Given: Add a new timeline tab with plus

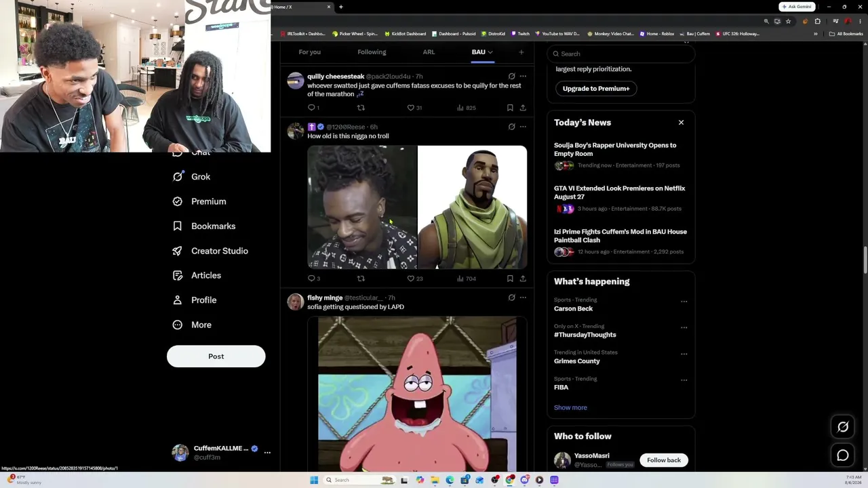Looking at the screenshot, I should [521, 52].
